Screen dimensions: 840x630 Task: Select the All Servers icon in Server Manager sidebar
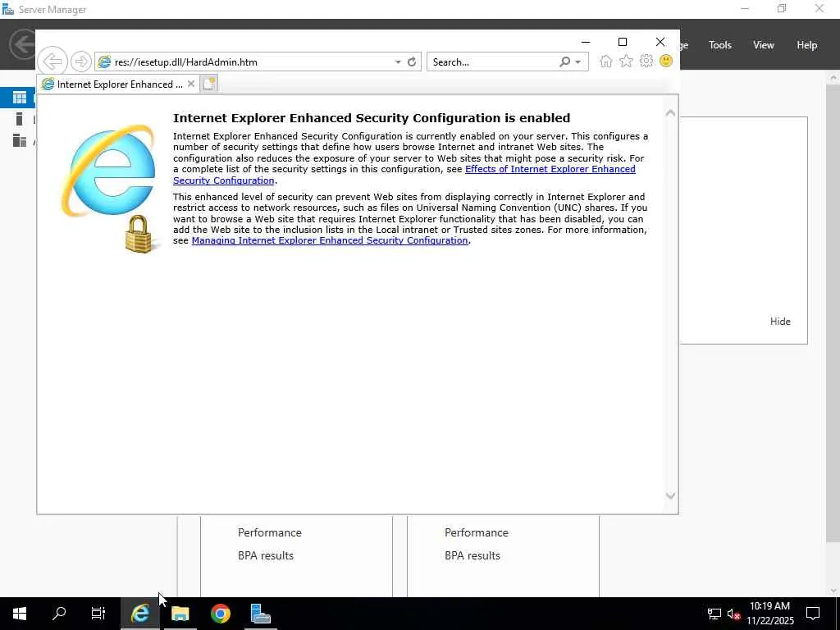[20, 140]
